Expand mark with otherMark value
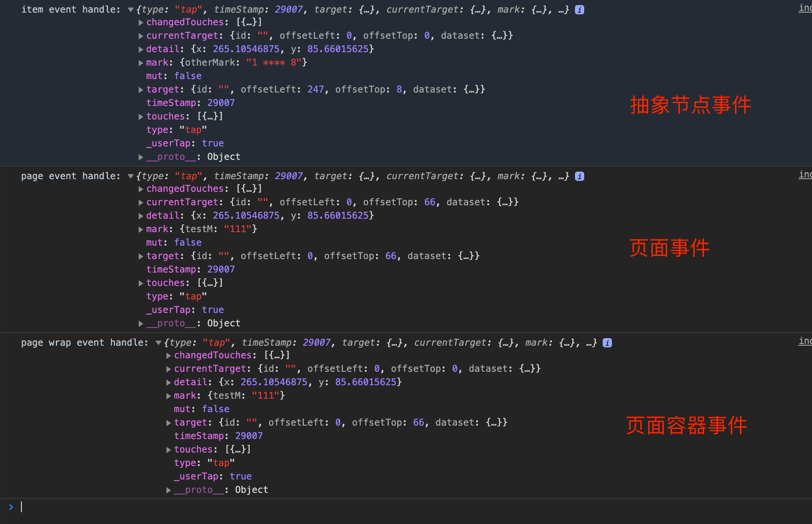 pos(141,63)
